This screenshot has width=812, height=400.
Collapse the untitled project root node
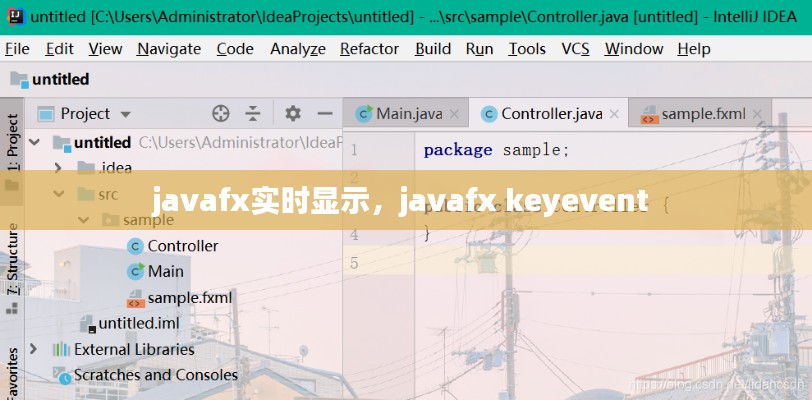[34, 142]
